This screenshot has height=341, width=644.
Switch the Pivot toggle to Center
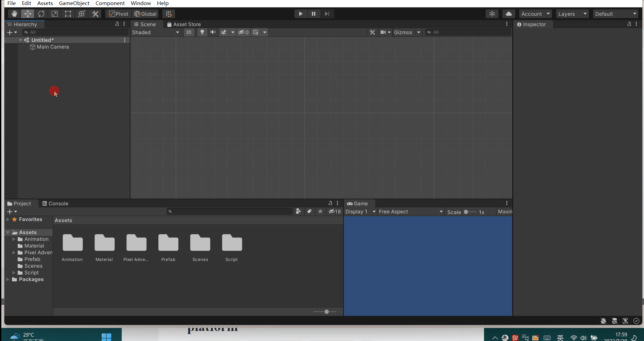coord(118,14)
